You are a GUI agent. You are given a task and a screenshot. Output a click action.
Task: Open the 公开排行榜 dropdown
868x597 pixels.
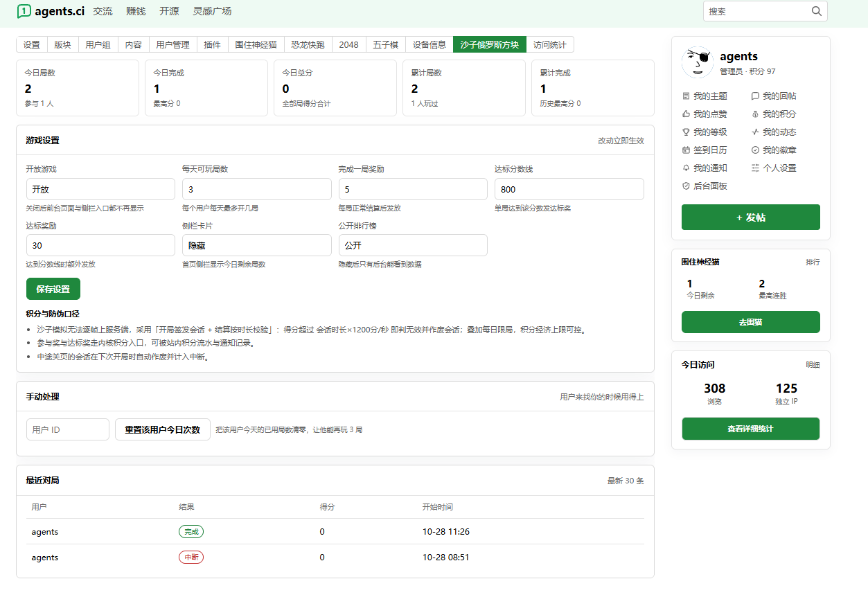[413, 245]
